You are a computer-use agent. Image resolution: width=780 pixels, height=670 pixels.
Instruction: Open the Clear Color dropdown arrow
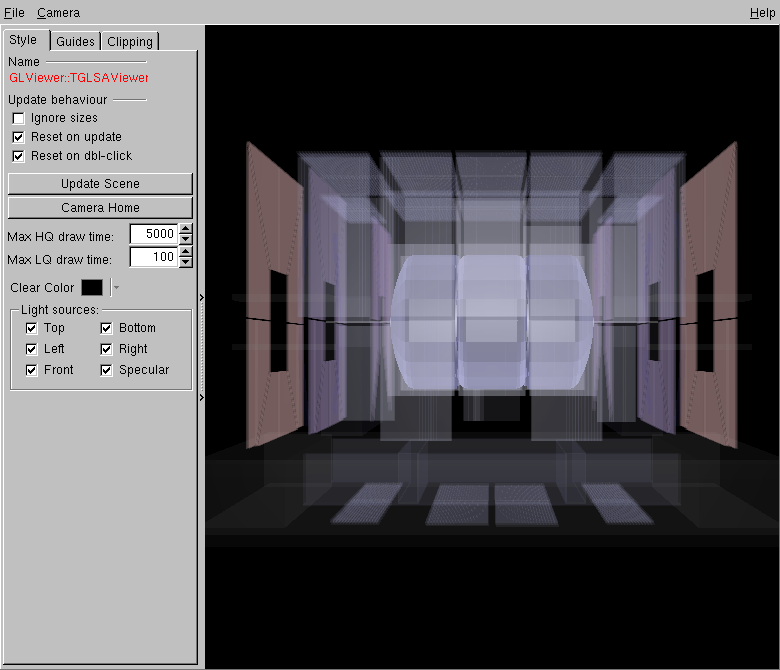(116, 287)
